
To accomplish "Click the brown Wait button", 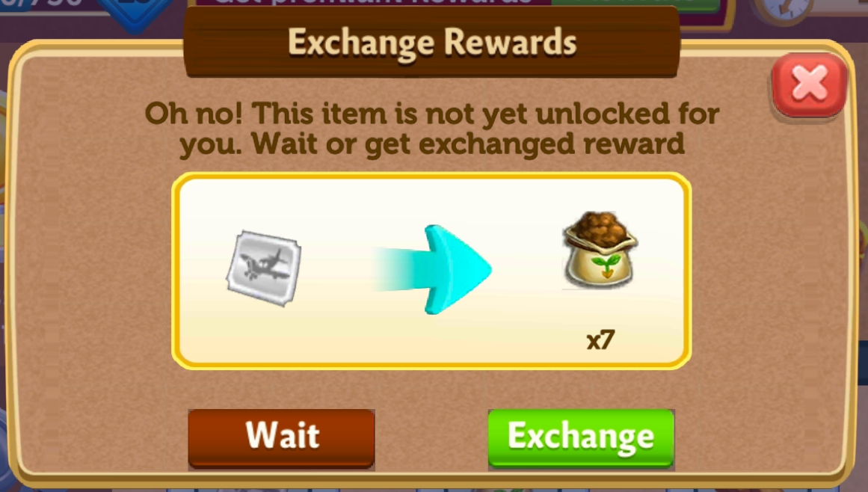I will [281, 439].
